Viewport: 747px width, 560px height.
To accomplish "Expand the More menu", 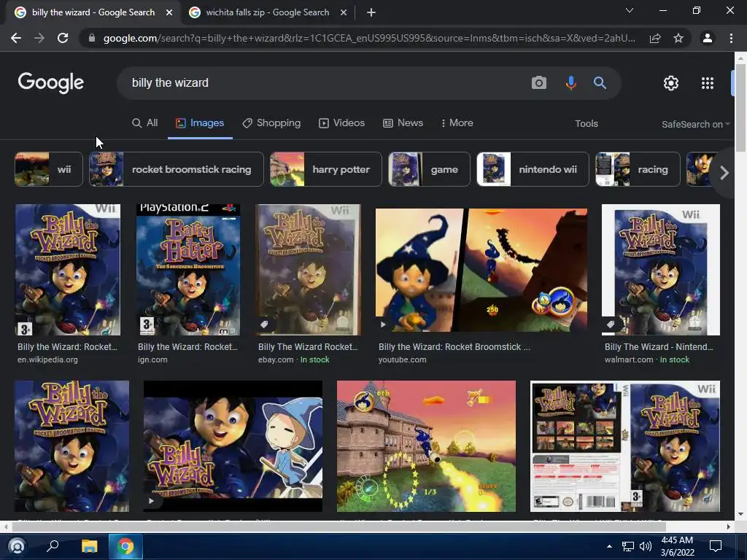I will (457, 122).
